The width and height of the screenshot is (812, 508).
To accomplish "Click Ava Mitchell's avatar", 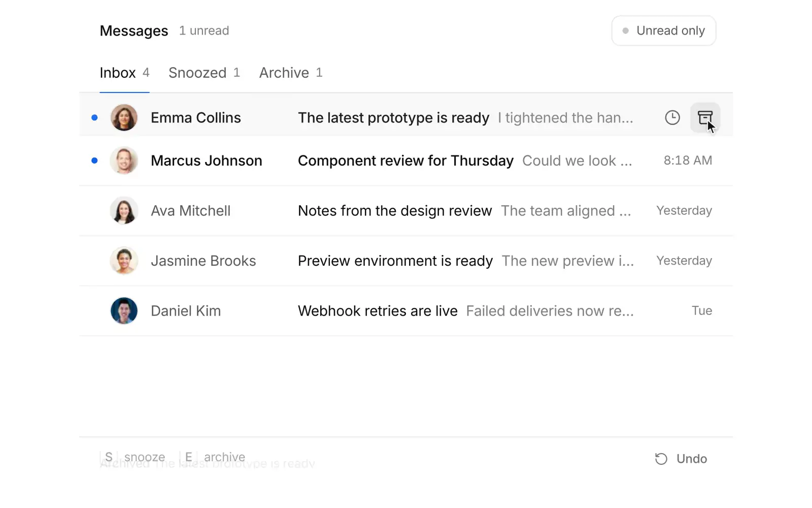I will click(x=124, y=211).
